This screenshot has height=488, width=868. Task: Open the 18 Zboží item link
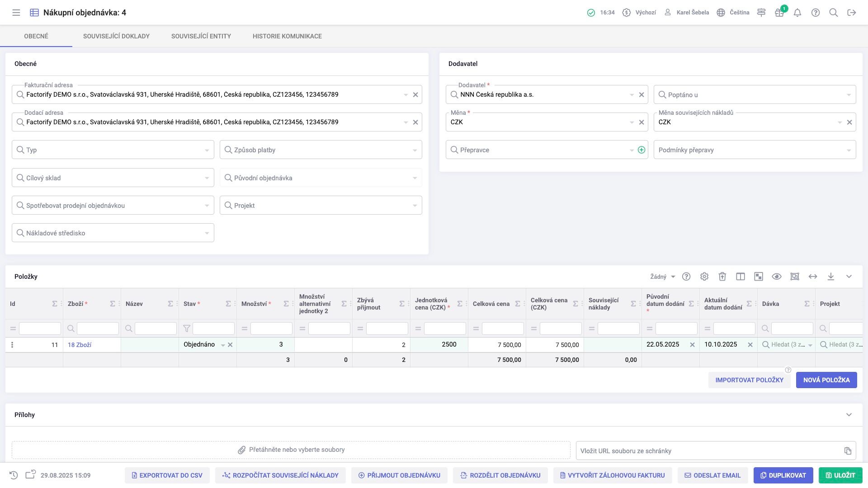(80, 345)
